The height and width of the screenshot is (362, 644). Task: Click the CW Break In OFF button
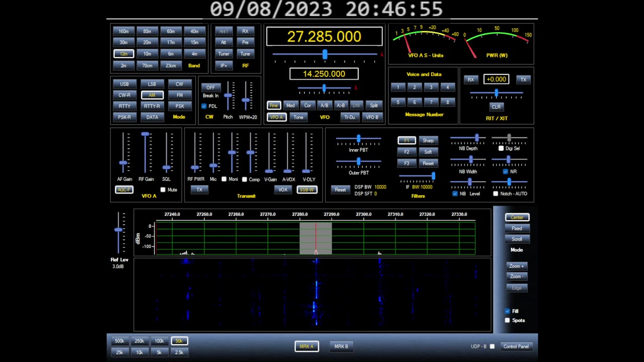tap(210, 87)
